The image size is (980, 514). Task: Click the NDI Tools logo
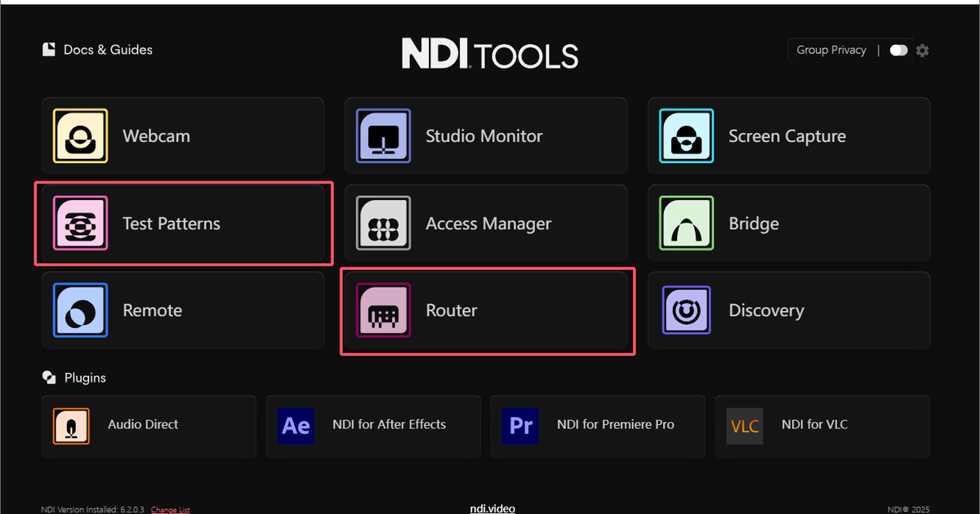(490, 54)
